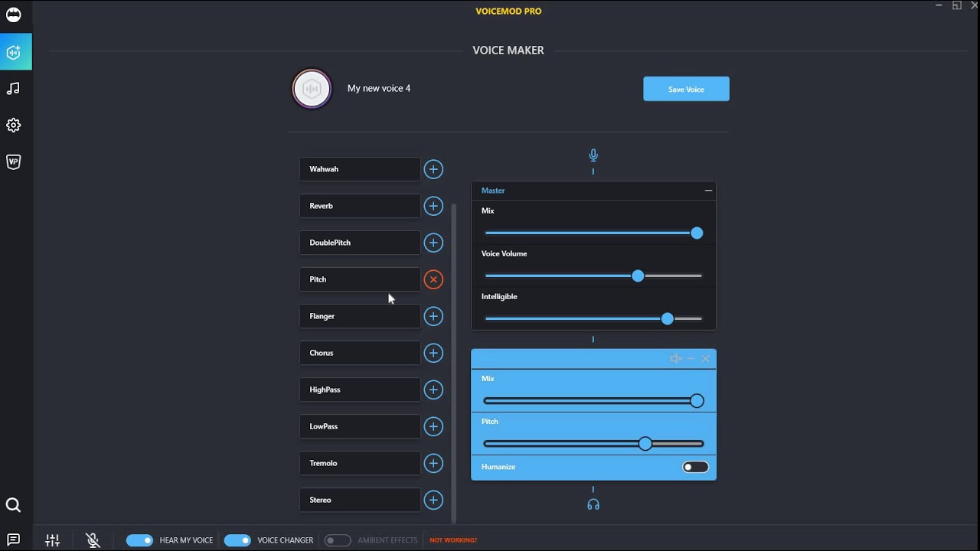Click the search magnifier icon in sidebar
This screenshot has width=980, height=551.
(13, 505)
